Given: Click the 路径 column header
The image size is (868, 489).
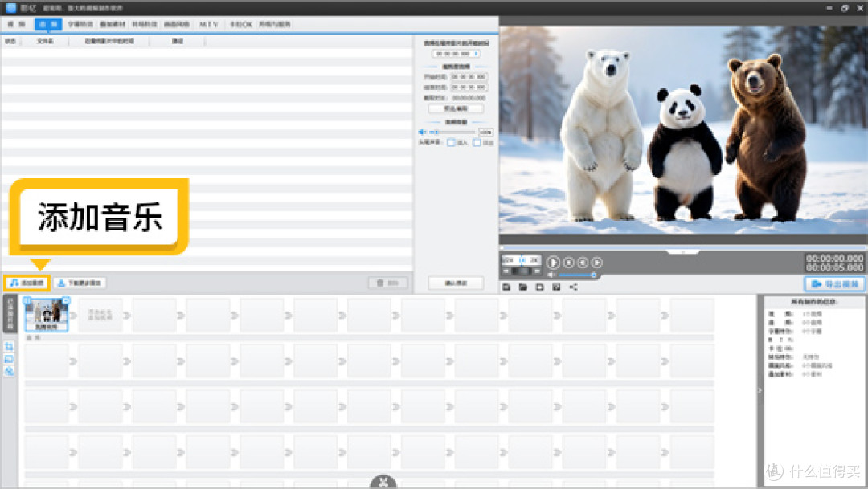Looking at the screenshot, I should pos(177,41).
